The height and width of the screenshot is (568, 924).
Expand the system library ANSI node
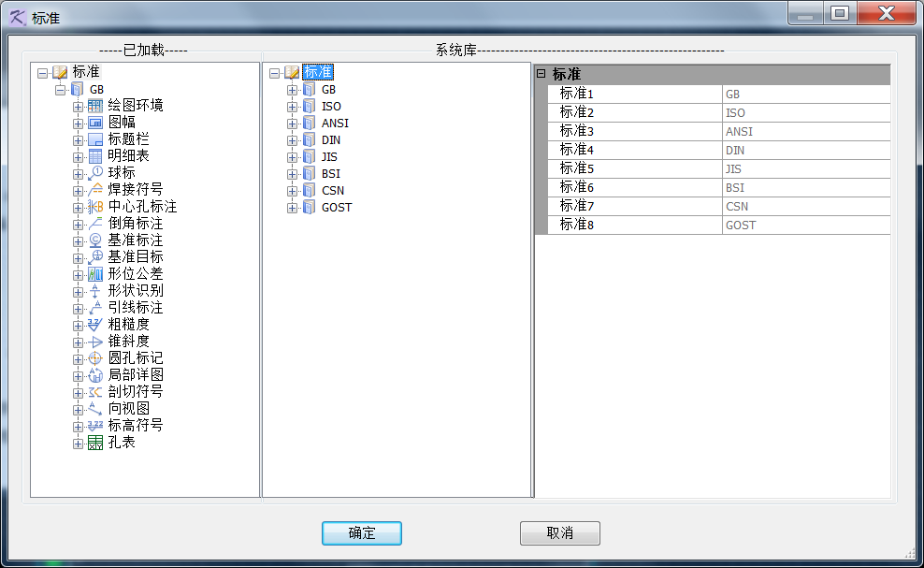tap(292, 124)
